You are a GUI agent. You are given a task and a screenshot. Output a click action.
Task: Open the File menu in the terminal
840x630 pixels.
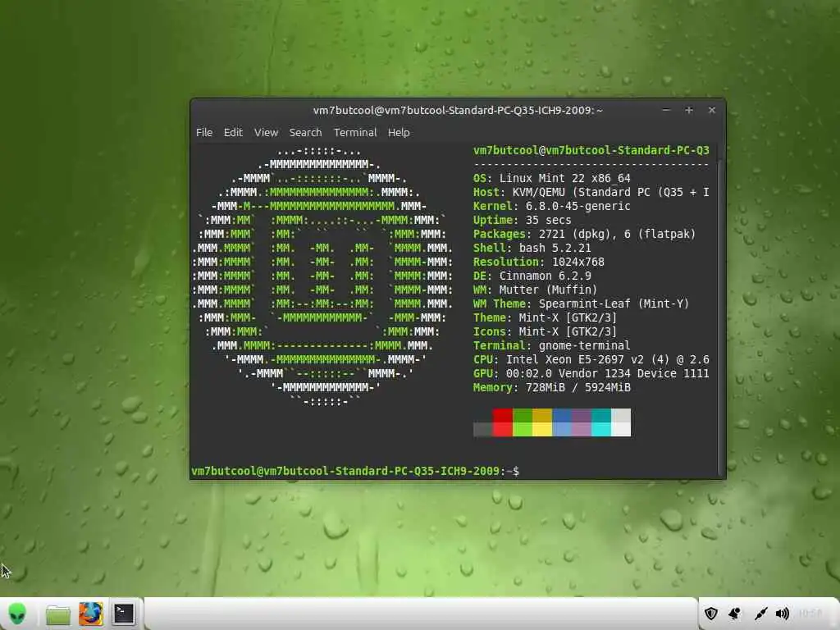204,132
